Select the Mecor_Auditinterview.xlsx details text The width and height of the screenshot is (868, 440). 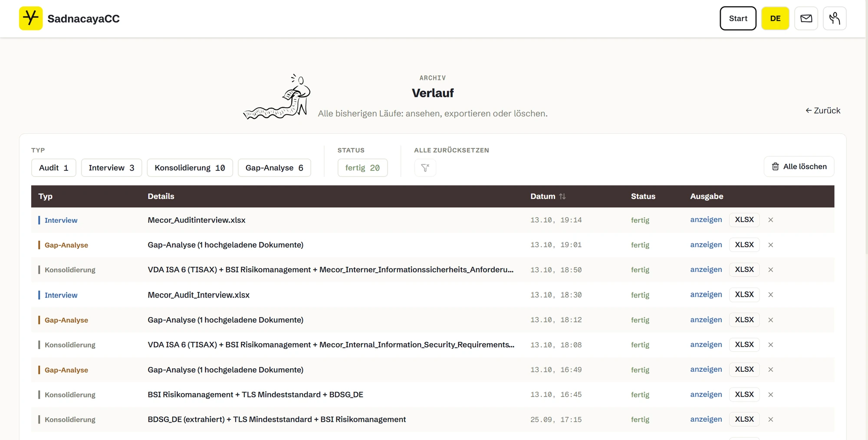point(197,220)
